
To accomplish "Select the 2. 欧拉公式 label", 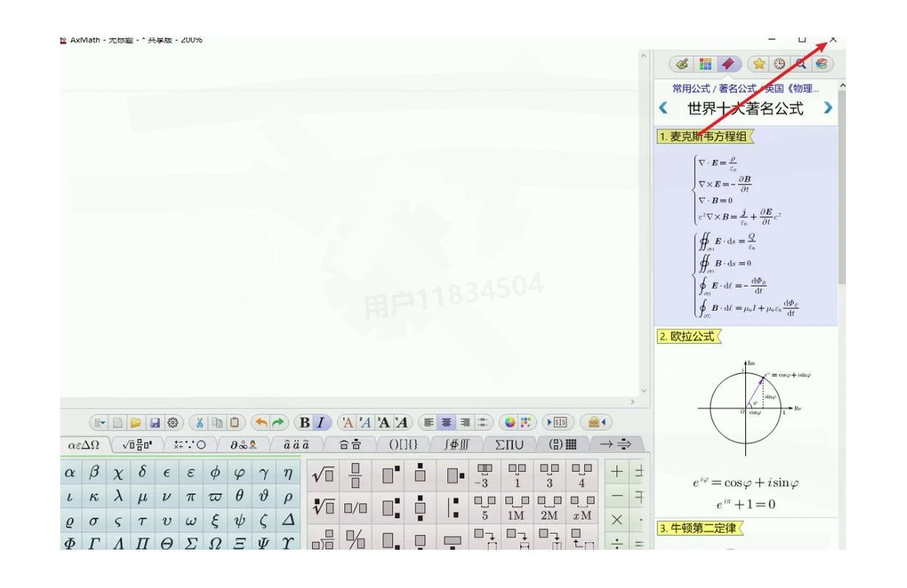I will 688,336.
